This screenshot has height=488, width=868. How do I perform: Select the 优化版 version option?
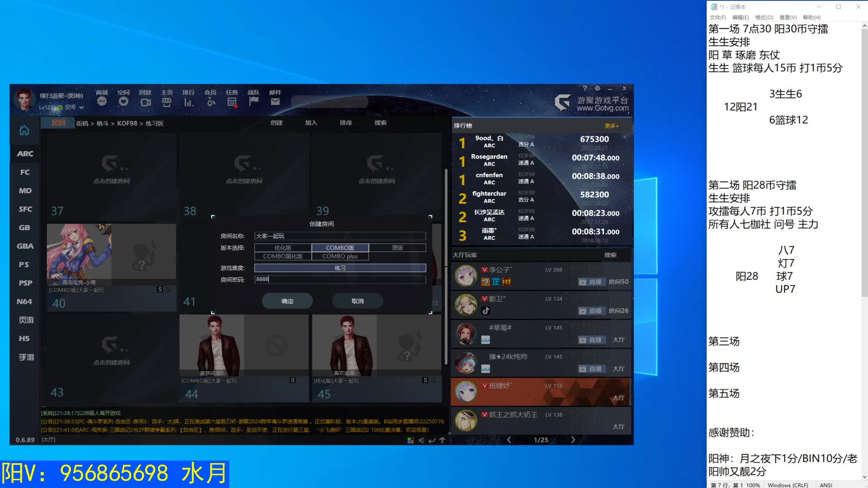tap(283, 248)
